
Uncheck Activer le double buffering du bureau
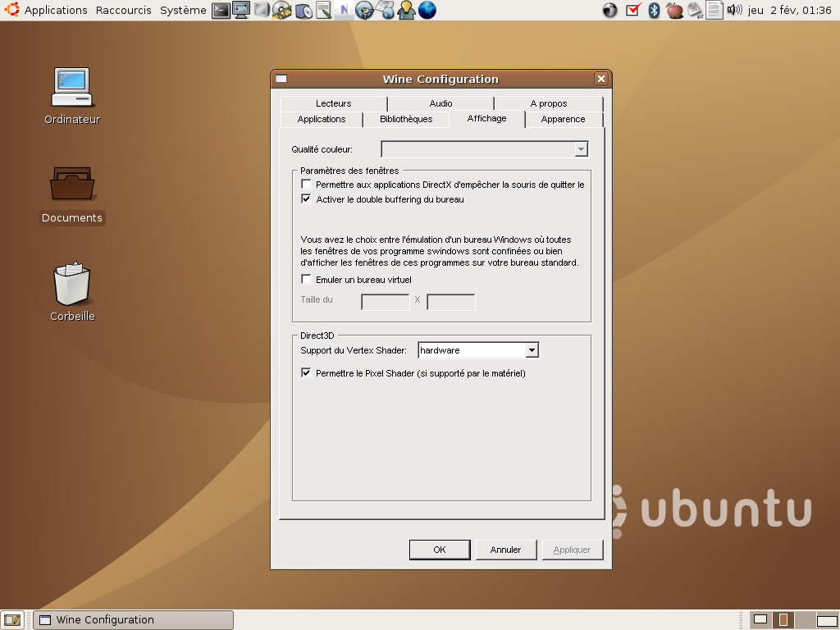tap(306, 199)
